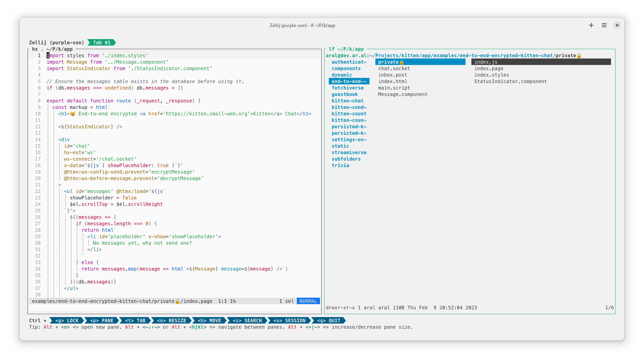Expand the guestbook directory
Viewport: 644px width, 362px height.
click(345, 94)
